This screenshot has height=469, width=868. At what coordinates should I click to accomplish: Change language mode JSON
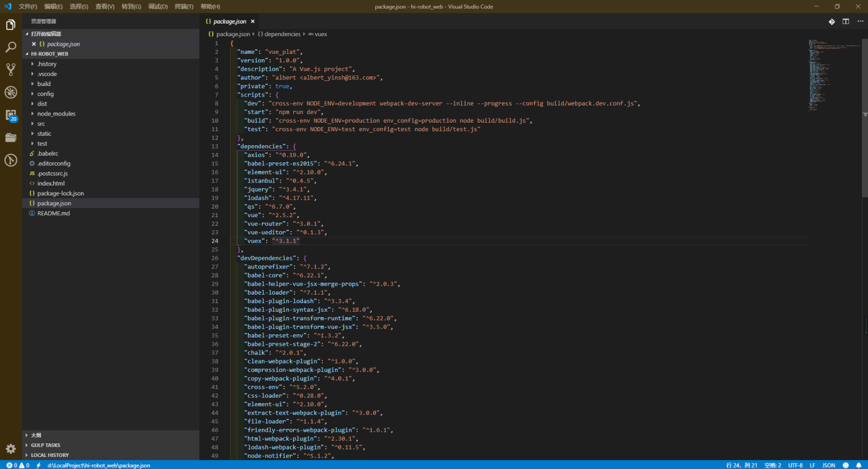pyautogui.click(x=829, y=465)
